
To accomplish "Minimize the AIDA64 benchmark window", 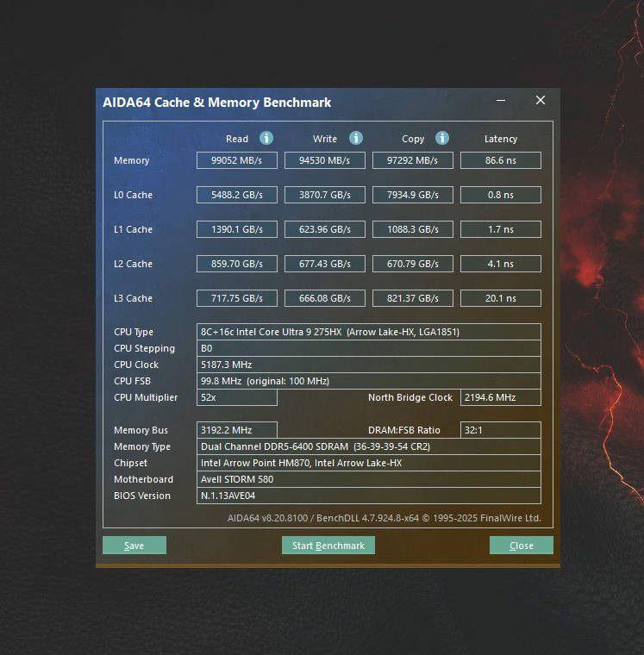I will (x=501, y=101).
